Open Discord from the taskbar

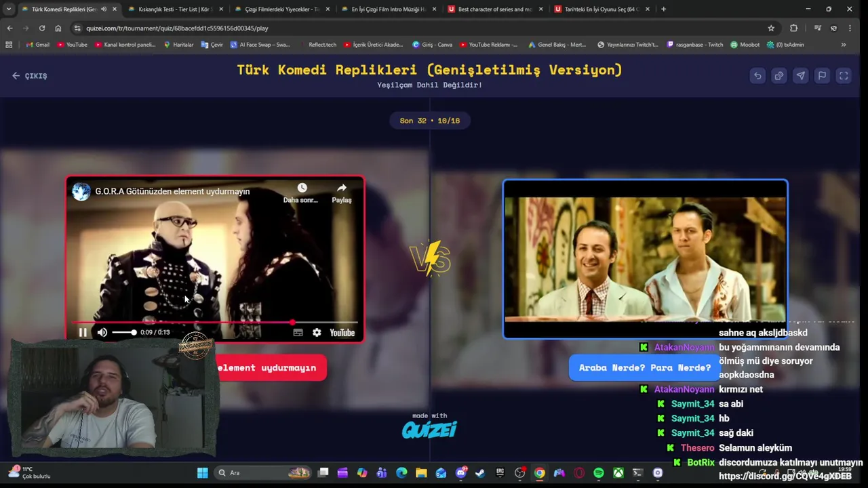(x=461, y=472)
